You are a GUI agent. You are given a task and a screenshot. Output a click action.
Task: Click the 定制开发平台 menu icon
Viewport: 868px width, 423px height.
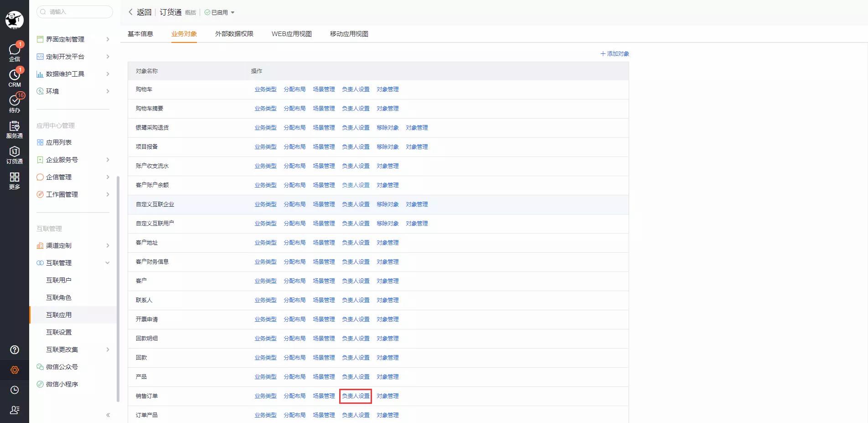[x=40, y=57]
